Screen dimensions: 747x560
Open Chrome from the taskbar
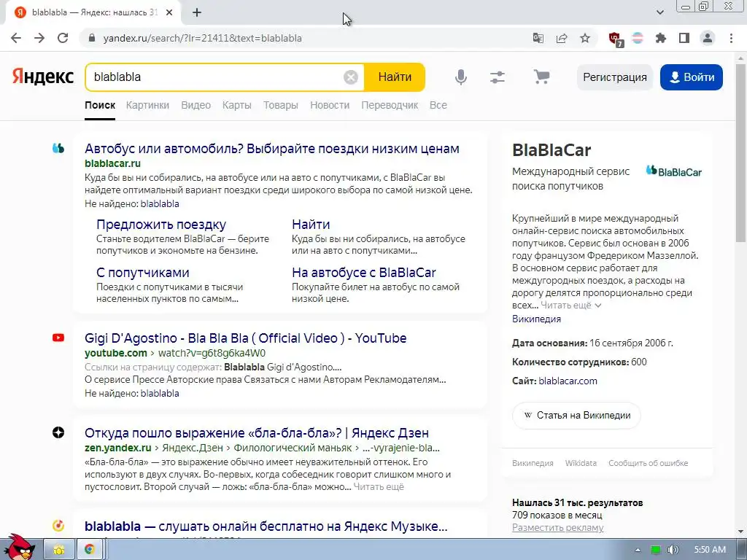point(89,549)
